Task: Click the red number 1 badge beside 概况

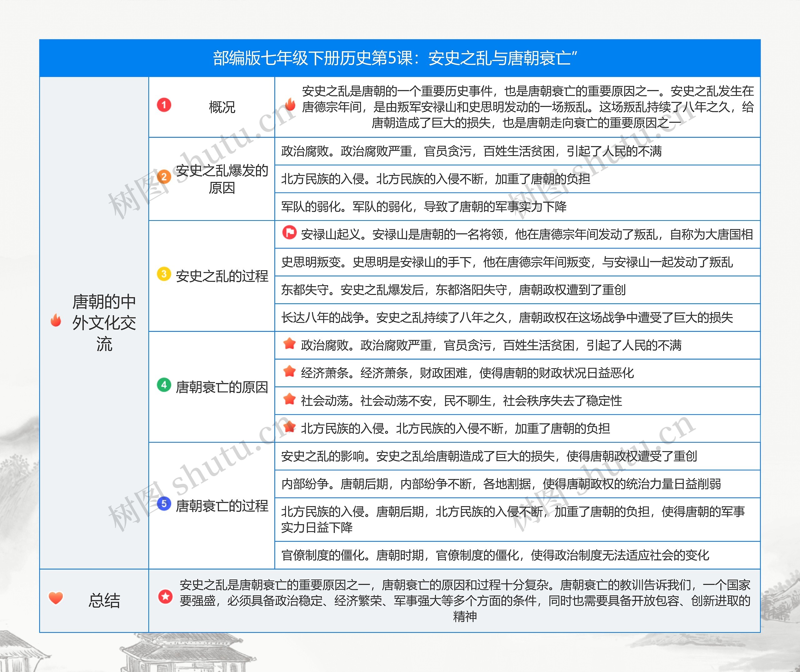Action: [x=164, y=105]
